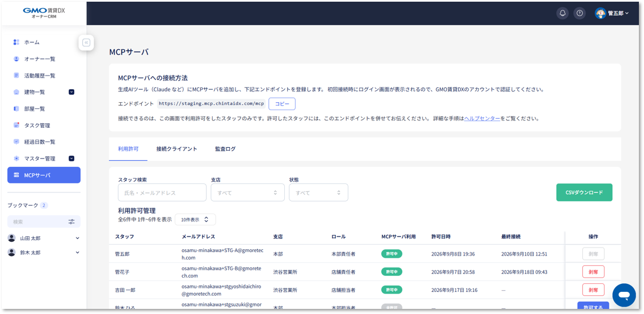Click the 2026年9月8日 19:36 permission date cell
Image resolution: width=644 pixels, height=314 pixels.
pyautogui.click(x=453, y=254)
